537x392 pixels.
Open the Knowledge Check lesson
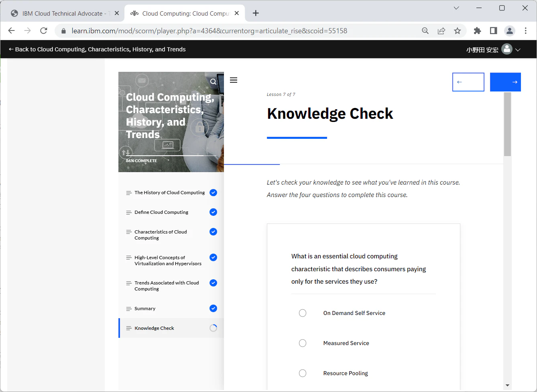coord(171,328)
